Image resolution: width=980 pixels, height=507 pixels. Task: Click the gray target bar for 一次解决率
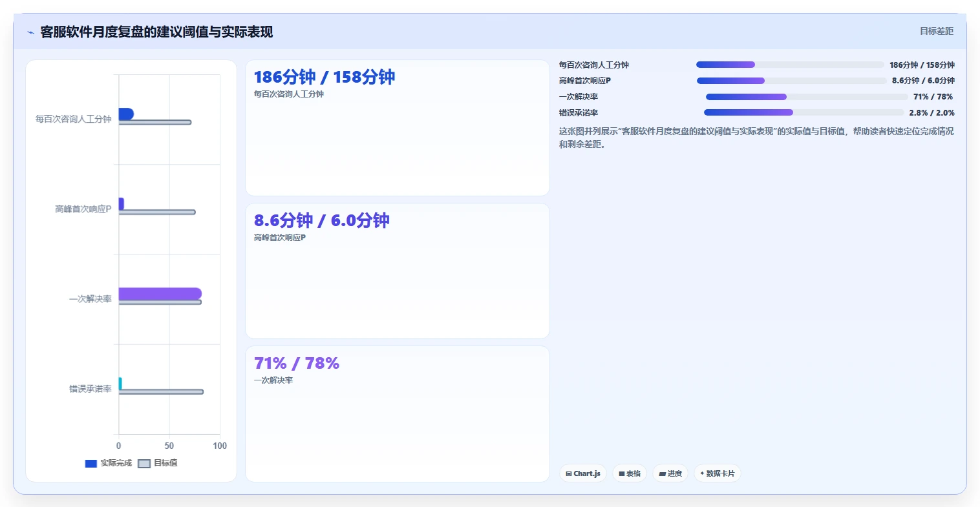point(160,302)
